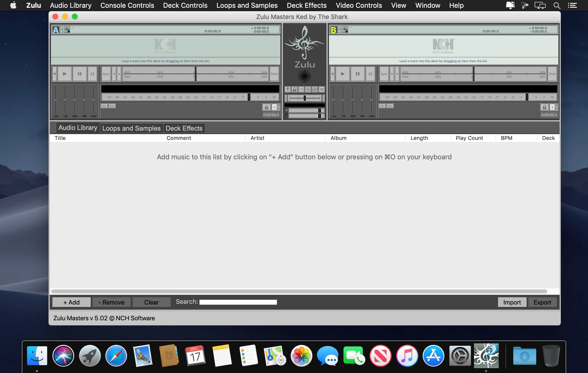Toggle the auto-play button in center console

[315, 89]
